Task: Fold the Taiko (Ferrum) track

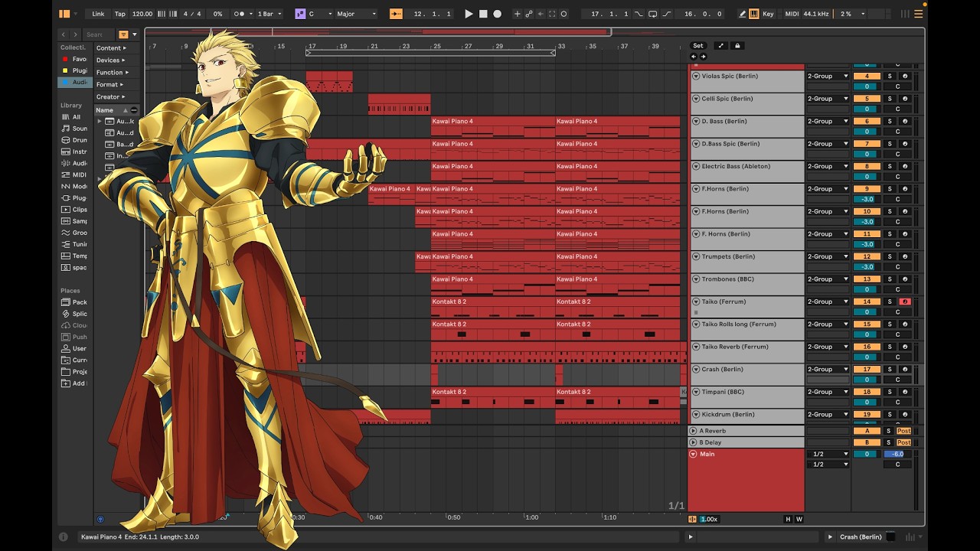Action: point(696,302)
